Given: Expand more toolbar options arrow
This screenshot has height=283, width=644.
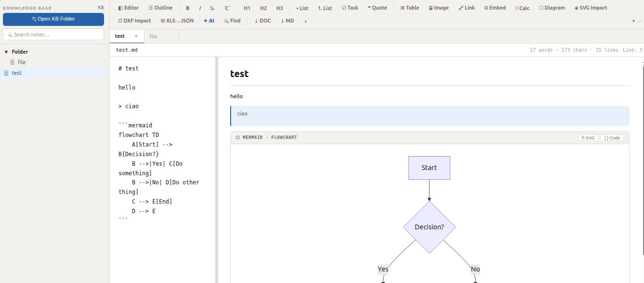Looking at the screenshot, I should tap(305, 21).
